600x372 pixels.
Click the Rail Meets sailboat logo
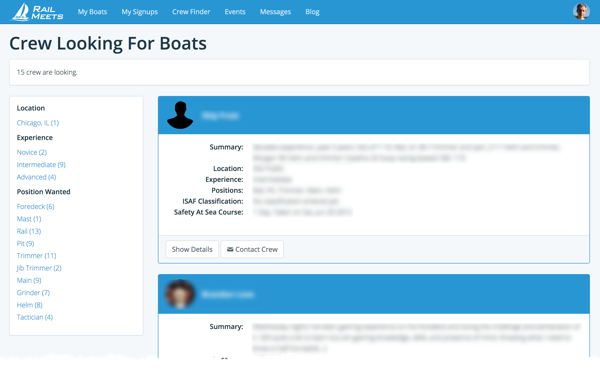click(37, 12)
